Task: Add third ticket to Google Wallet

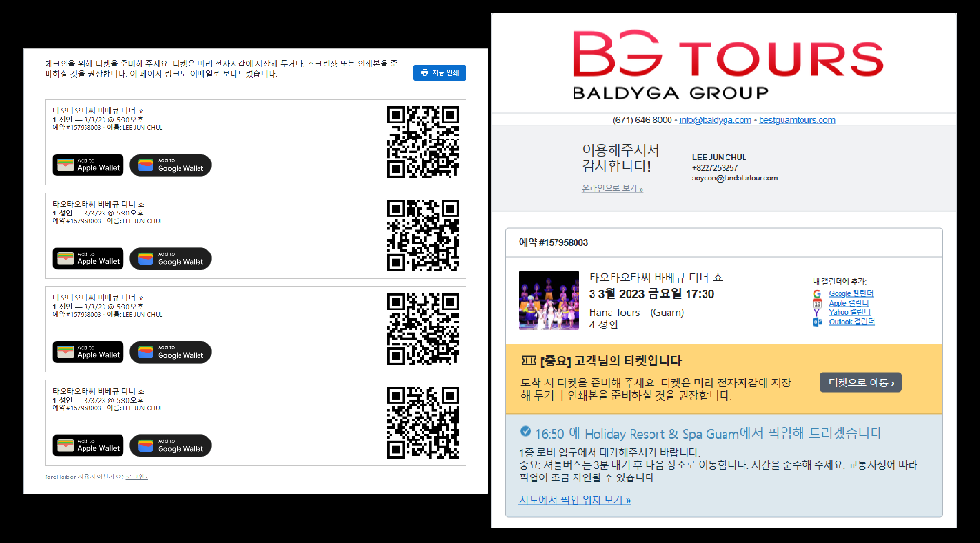Action: 170,352
